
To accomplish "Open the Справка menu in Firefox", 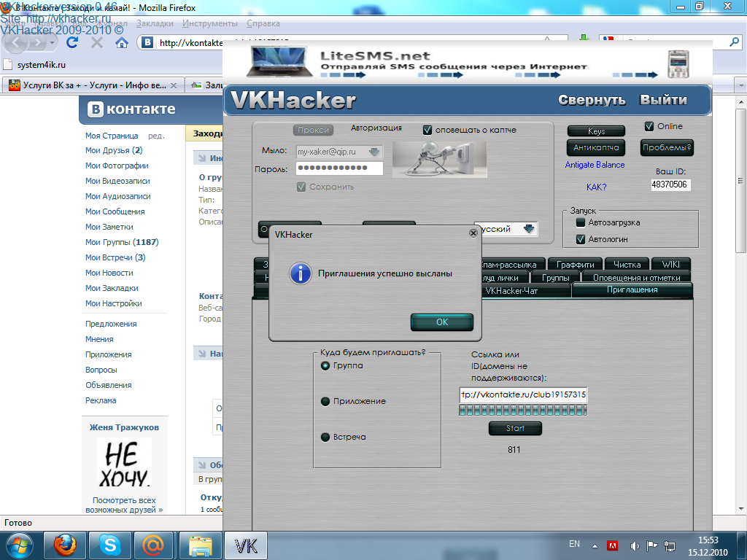I will coord(263,23).
